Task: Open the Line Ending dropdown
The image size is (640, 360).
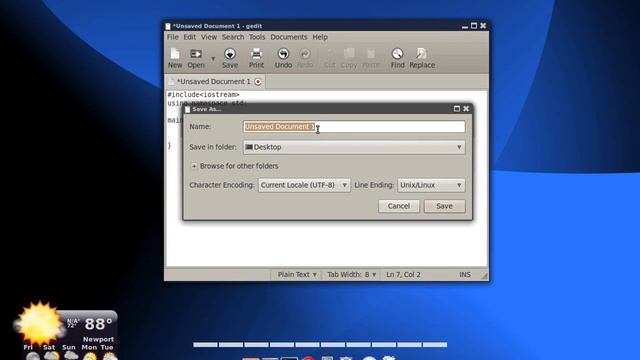Action: 431,185
